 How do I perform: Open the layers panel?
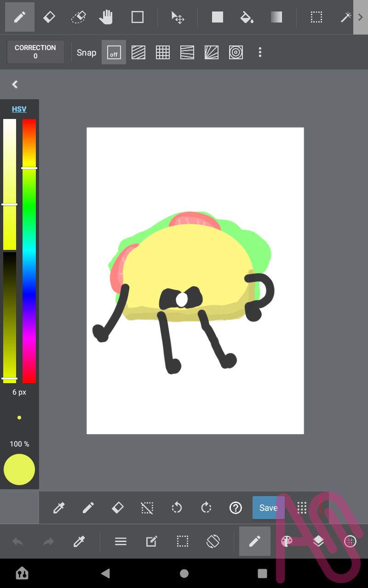point(318,542)
